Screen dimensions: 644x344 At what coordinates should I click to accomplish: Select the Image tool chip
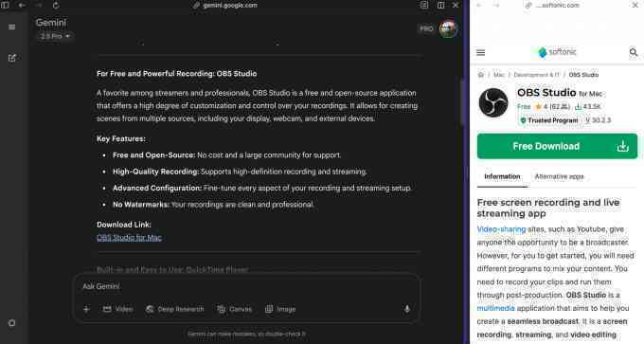[280, 309]
